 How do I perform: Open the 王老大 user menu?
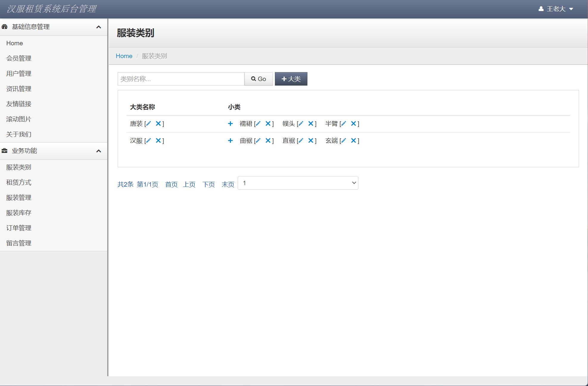[556, 9]
